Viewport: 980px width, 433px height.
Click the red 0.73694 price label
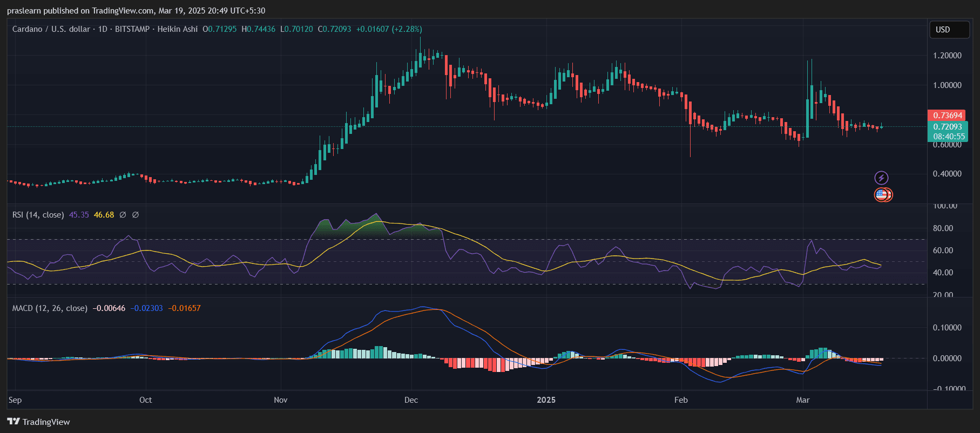pos(948,116)
